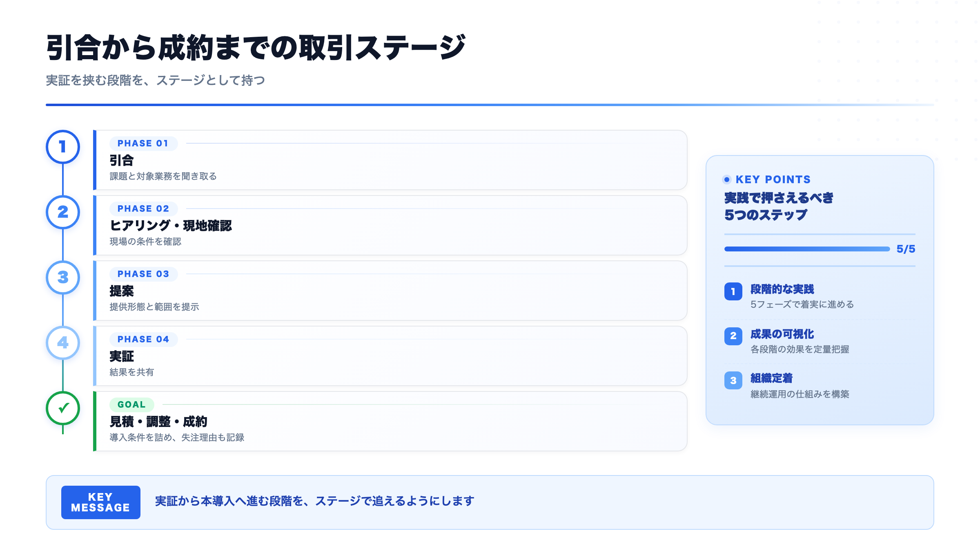Click the heading ヒアリング・現地確認
Image resolution: width=980 pixels, height=551 pixels.
coord(171,226)
